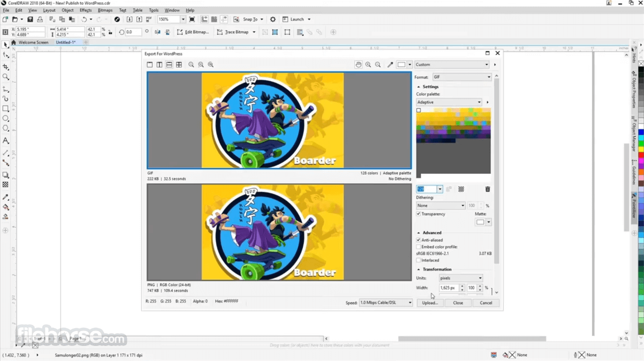Switch to the four-pane preview layout
Image resolution: width=644 pixels, height=361 pixels.
[179, 64]
